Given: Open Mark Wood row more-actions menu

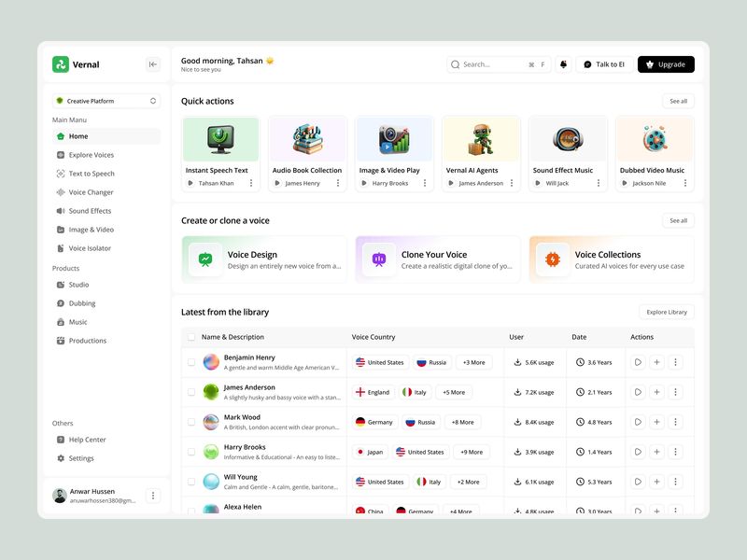Looking at the screenshot, I should (x=675, y=422).
